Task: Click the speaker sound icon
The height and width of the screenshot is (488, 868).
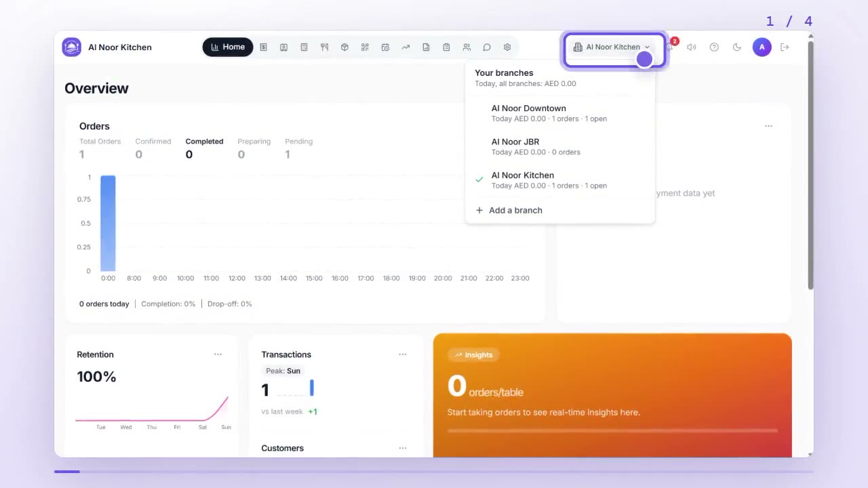Action: pos(691,47)
